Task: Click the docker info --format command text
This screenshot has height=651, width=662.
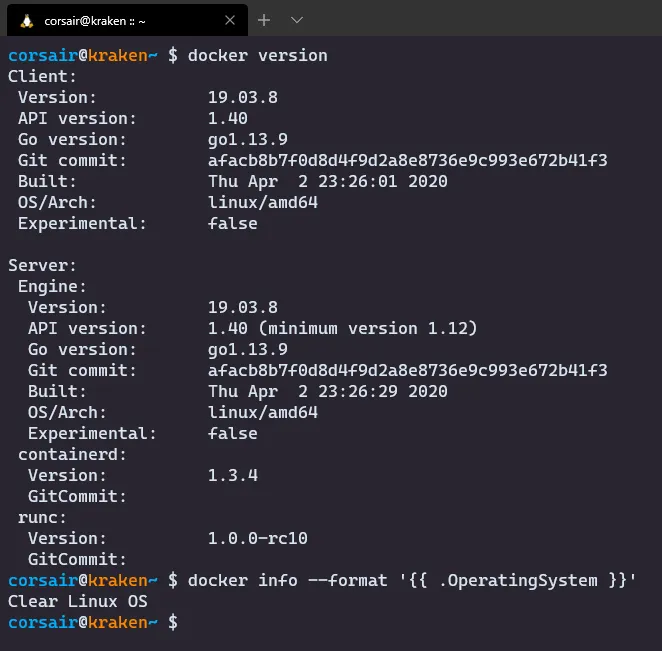Action: 411,580
